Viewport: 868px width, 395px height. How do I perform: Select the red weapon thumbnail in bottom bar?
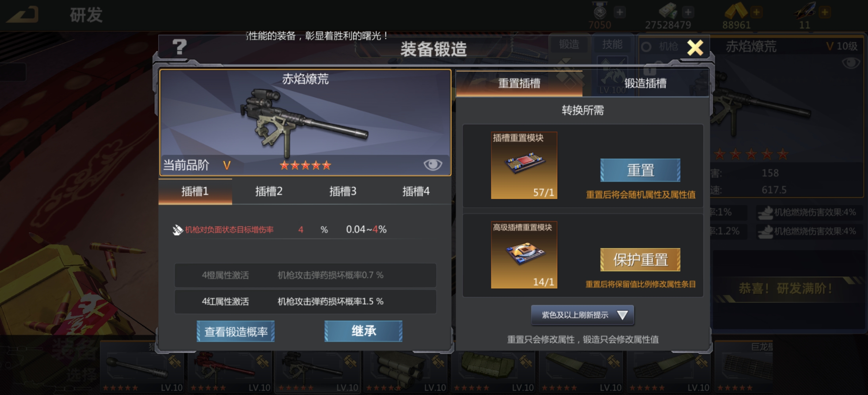[x=230, y=370]
